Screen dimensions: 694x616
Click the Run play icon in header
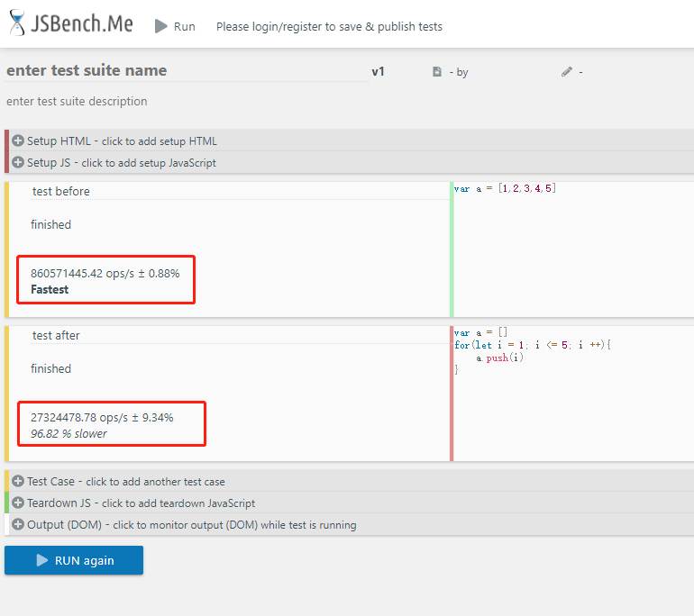[161, 26]
